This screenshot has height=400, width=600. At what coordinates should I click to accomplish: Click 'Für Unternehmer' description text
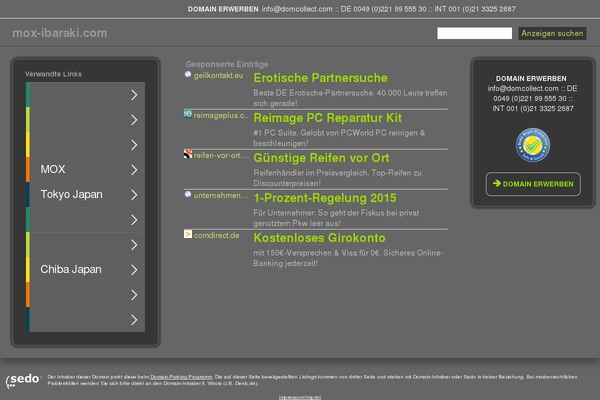[336, 218]
